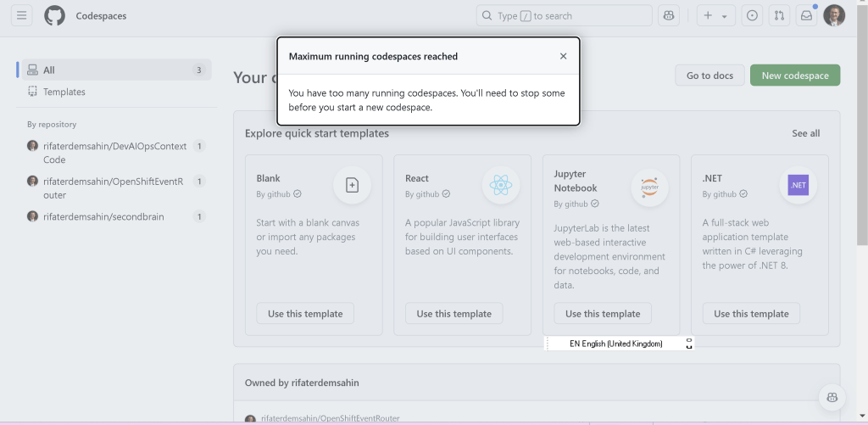Screen dimensions: 868x425
Task: Open the React template title
Action: (x=417, y=178)
